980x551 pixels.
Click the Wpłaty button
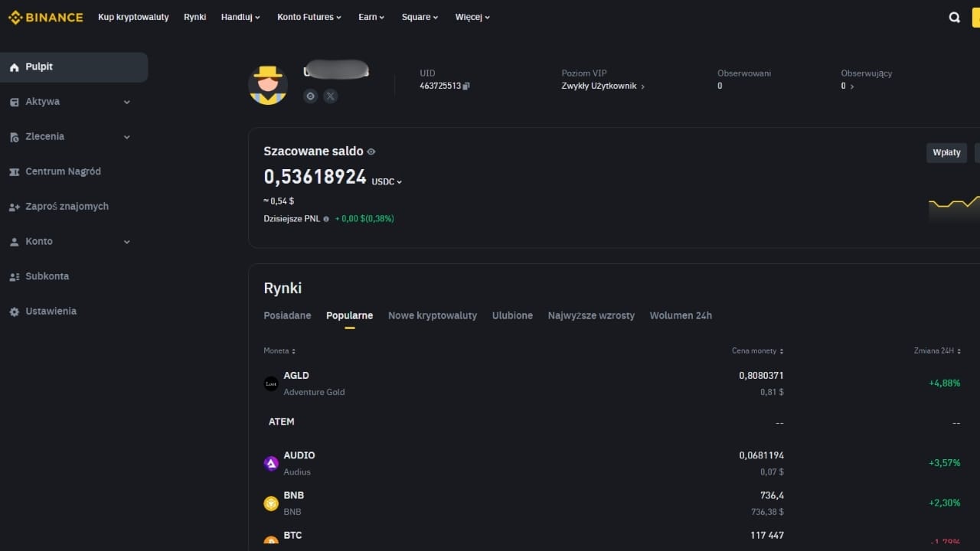pos(946,152)
